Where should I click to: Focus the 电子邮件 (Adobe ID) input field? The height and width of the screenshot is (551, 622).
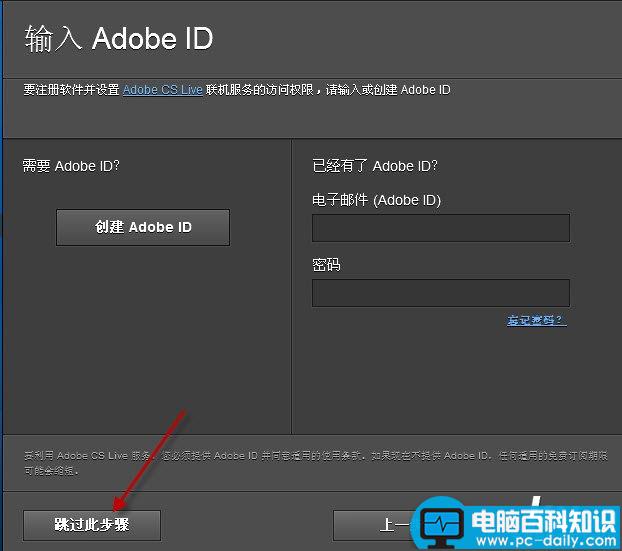coord(441,228)
